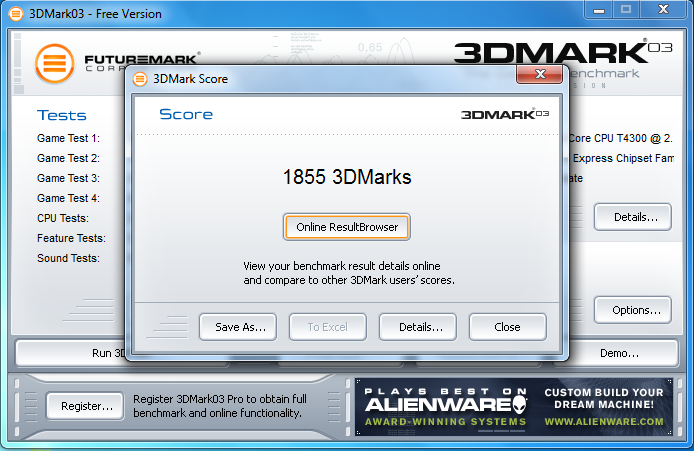Click the alien head icon in Alienware banner
Image resolution: width=694 pixels, height=451 pixels.
(x=519, y=405)
